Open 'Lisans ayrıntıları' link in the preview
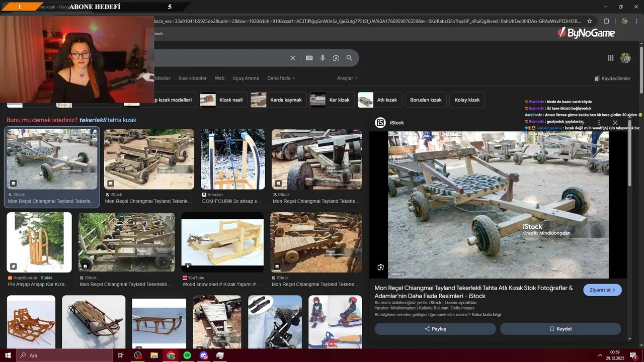 460,303
